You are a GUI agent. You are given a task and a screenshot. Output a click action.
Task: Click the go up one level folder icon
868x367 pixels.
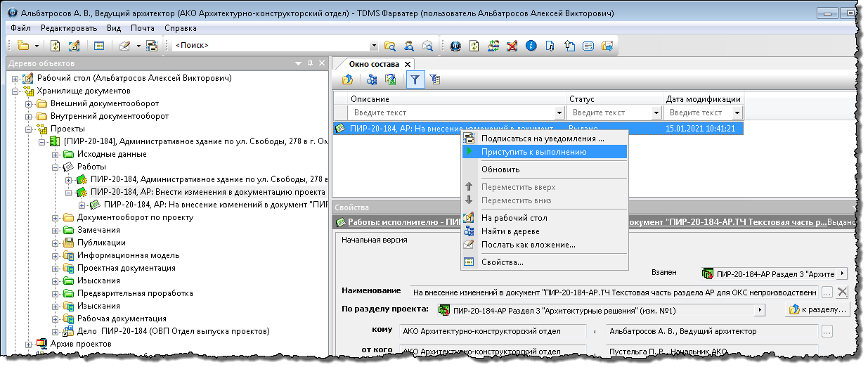(x=347, y=79)
